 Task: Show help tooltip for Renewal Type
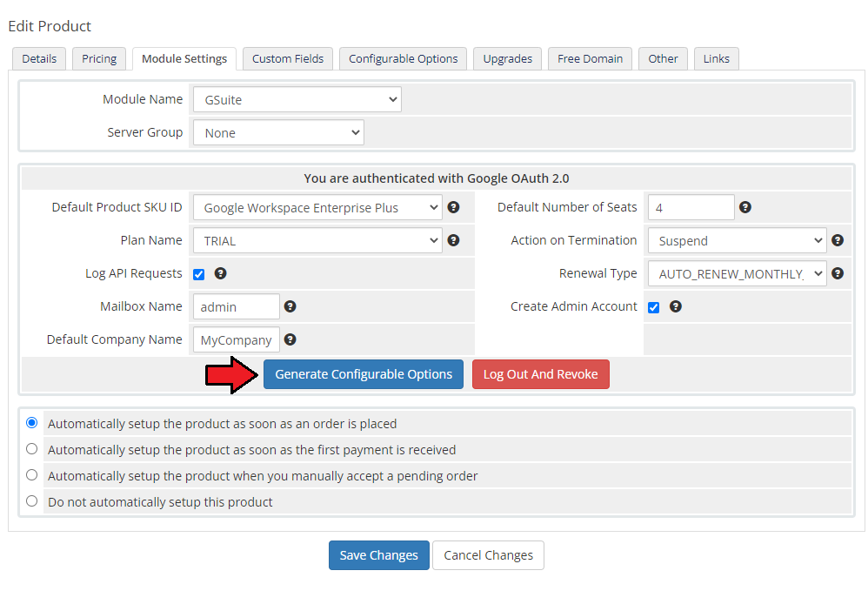[838, 273]
